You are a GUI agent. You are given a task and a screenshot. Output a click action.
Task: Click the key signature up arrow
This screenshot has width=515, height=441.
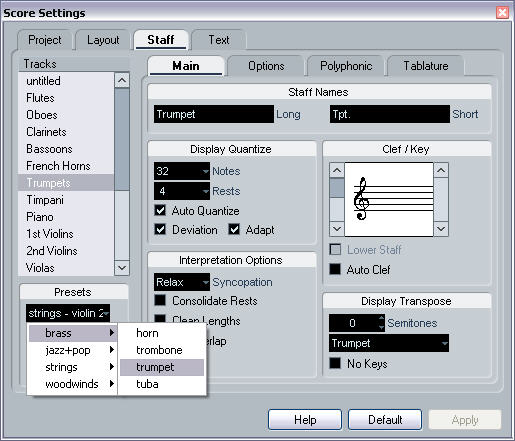pos(441,171)
